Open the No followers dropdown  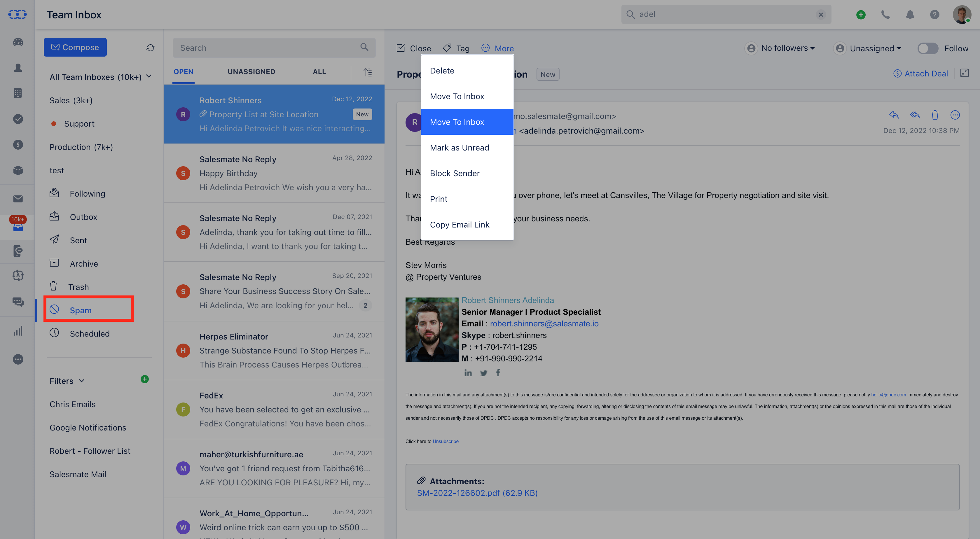780,48
